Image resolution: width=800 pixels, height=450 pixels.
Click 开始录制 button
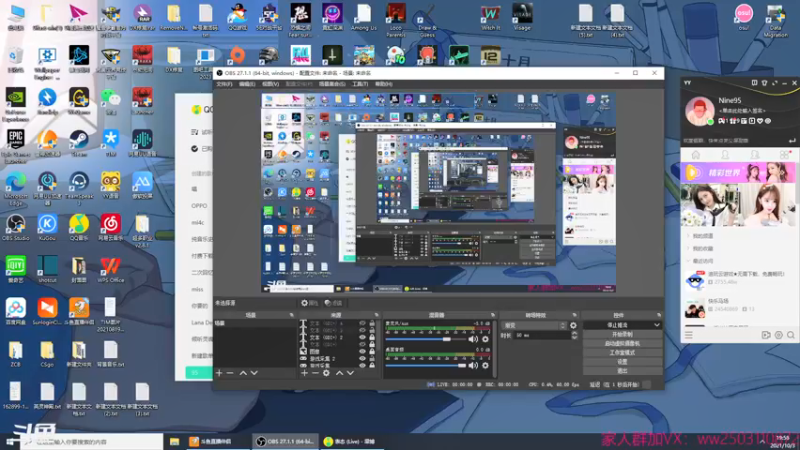622,334
